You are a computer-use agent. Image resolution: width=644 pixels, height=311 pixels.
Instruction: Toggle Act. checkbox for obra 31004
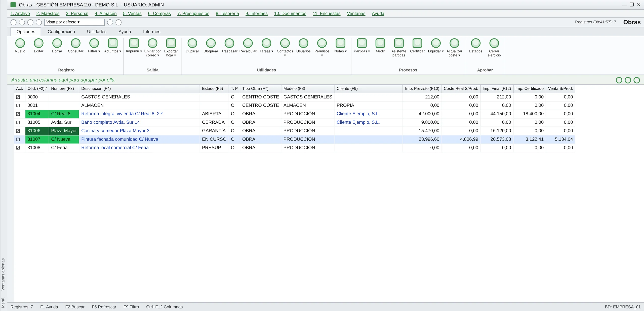(x=18, y=114)
